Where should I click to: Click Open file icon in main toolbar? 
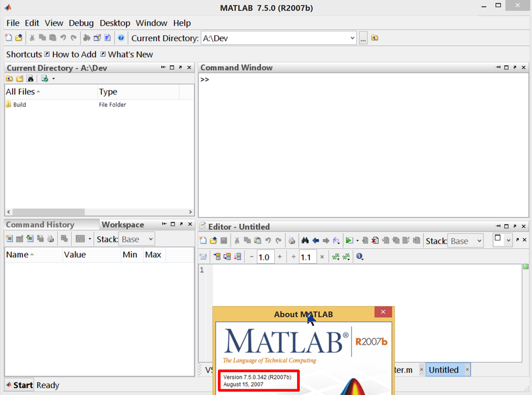(19, 38)
